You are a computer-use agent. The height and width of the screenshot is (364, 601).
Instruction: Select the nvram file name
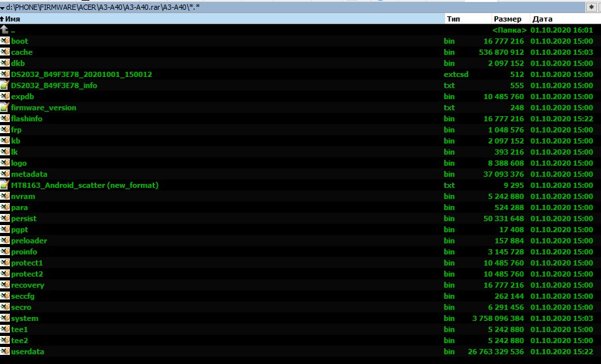coord(23,196)
